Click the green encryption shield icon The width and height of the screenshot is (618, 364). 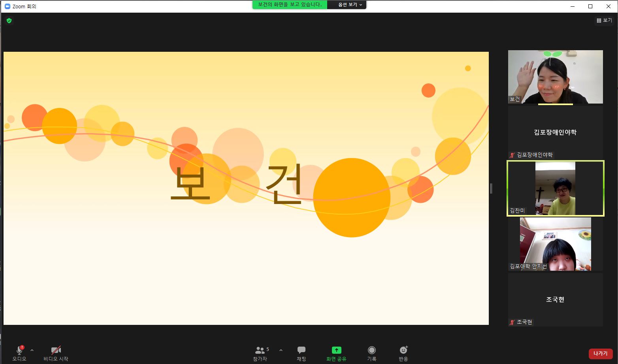click(9, 21)
